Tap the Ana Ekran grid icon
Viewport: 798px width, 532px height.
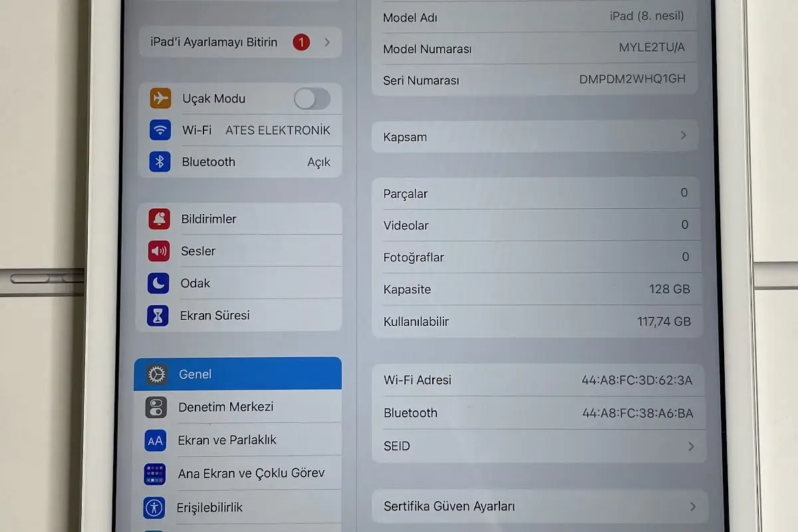155,473
